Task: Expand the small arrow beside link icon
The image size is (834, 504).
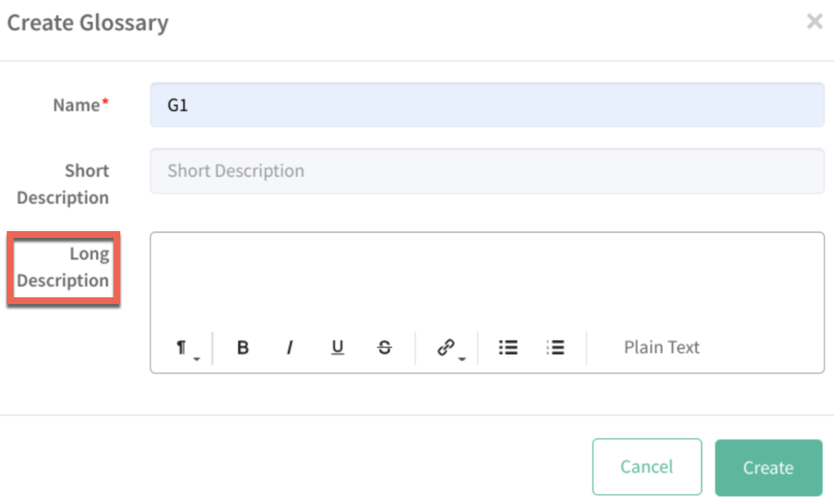Action: [x=462, y=359]
